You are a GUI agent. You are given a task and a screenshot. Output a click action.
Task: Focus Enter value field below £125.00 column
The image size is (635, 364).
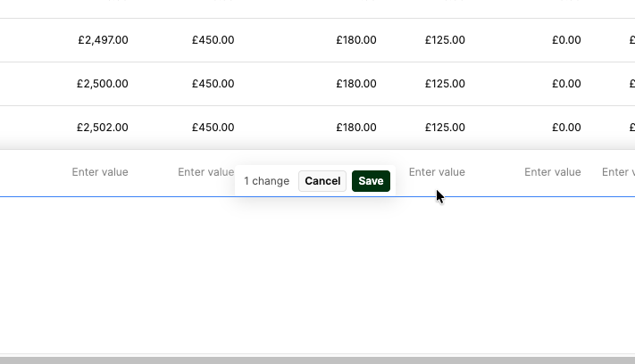coord(437,172)
